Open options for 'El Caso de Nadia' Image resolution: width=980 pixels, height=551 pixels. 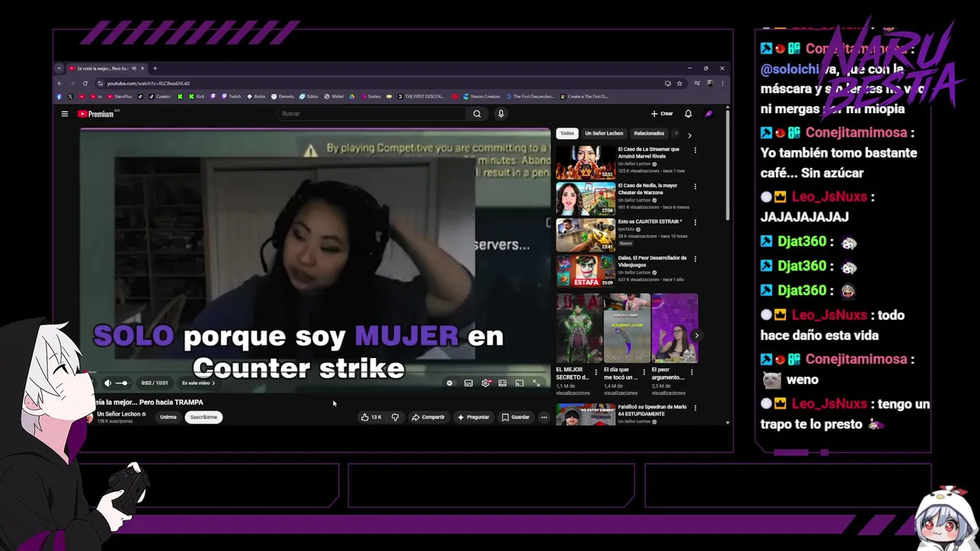(695, 186)
